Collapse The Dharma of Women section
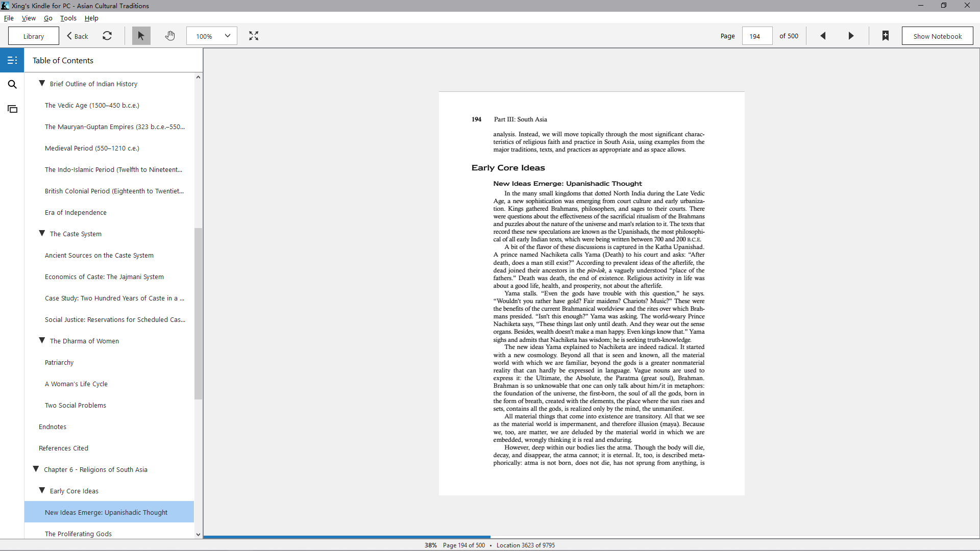This screenshot has width=980, height=551. coord(42,340)
